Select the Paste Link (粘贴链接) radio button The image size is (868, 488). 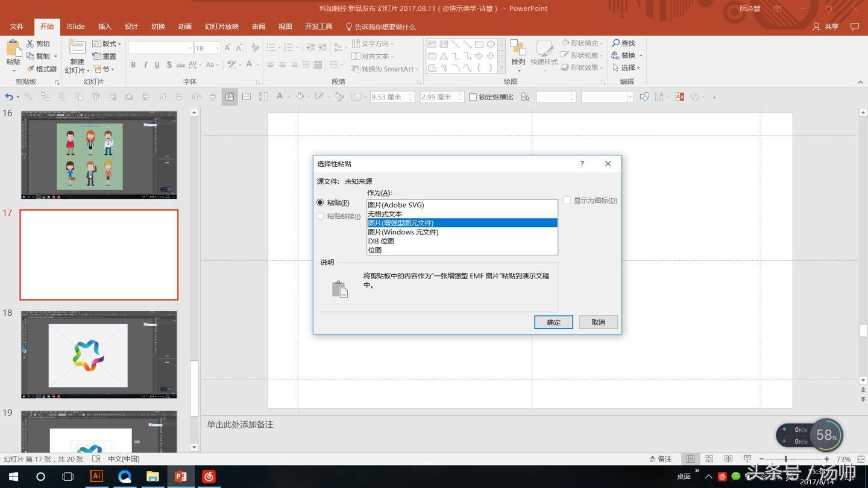pos(320,216)
